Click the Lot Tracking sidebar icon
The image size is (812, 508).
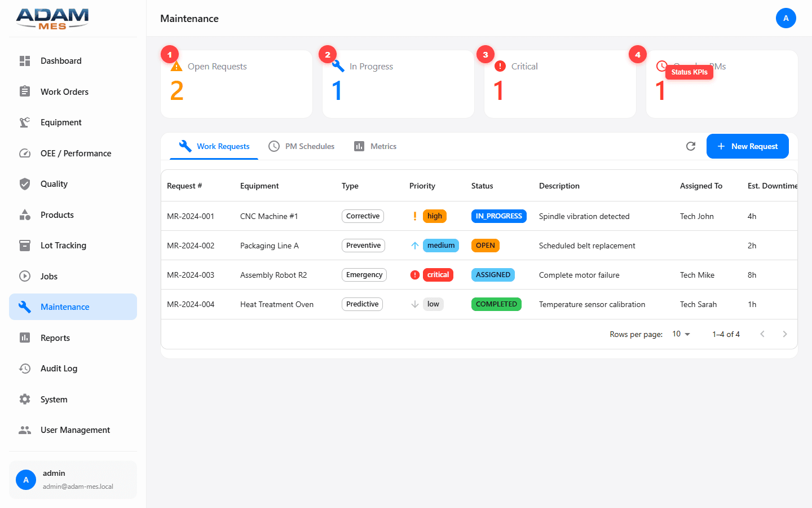point(25,245)
